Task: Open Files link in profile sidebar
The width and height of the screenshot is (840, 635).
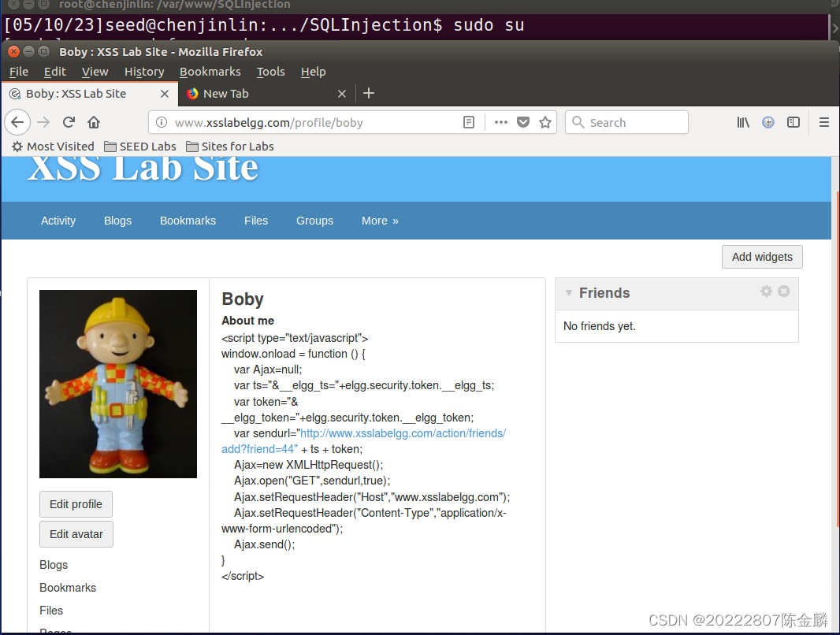Action: click(51, 611)
